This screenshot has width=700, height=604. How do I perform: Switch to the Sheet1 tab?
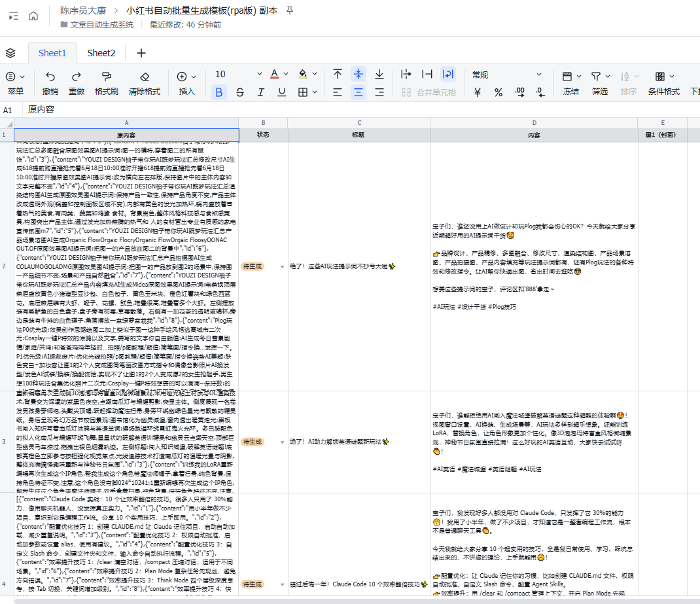click(x=52, y=53)
